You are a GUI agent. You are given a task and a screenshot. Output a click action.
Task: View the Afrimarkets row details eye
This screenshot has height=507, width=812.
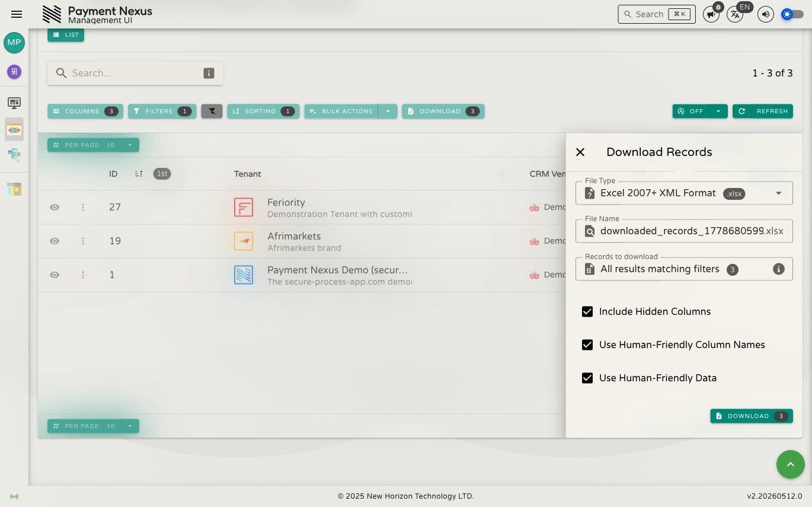(x=55, y=241)
